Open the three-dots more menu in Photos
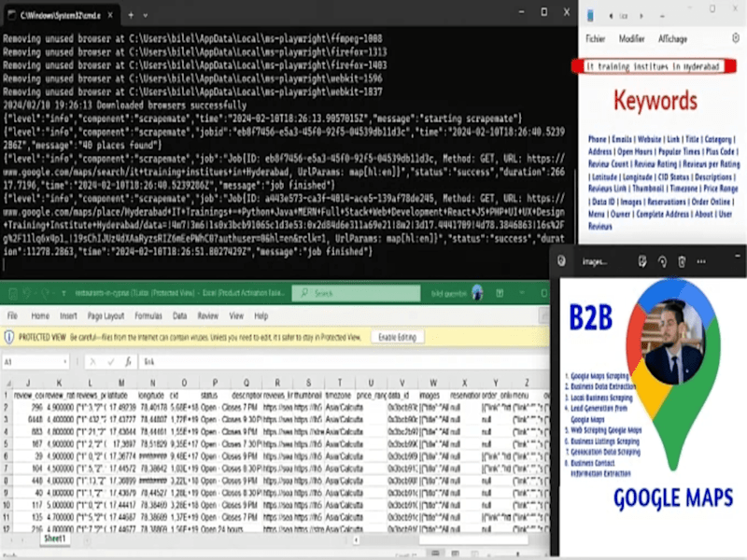 [x=701, y=261]
